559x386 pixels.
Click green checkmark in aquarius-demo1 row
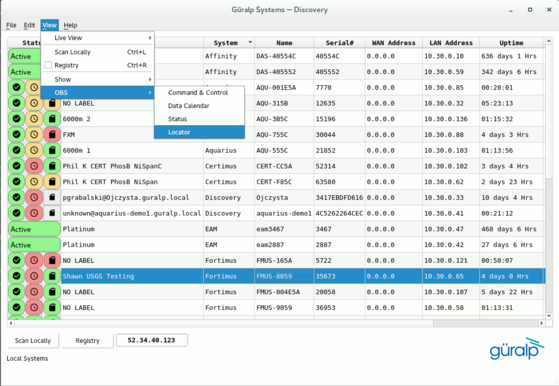click(x=16, y=213)
